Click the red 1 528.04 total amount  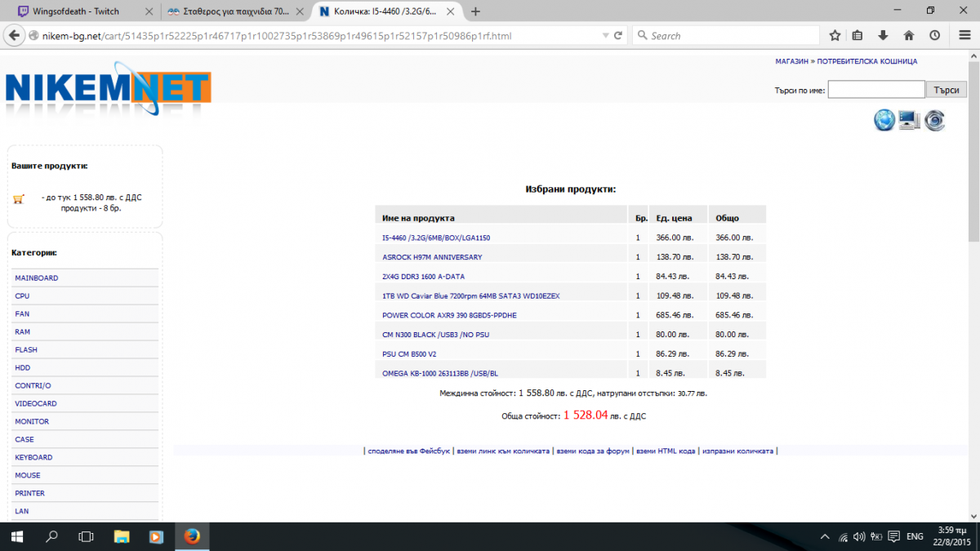point(586,415)
